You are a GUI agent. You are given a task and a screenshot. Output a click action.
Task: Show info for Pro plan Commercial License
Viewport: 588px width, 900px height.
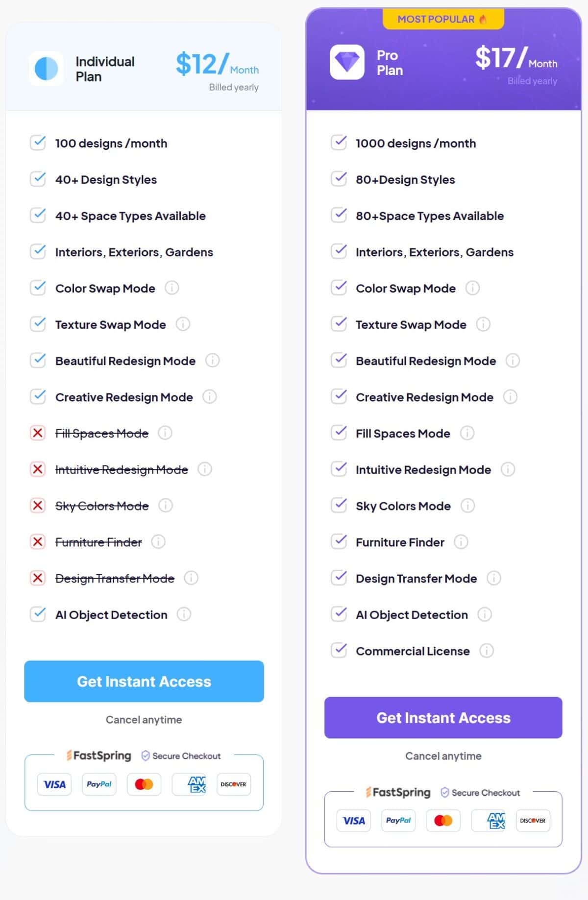pos(487,651)
